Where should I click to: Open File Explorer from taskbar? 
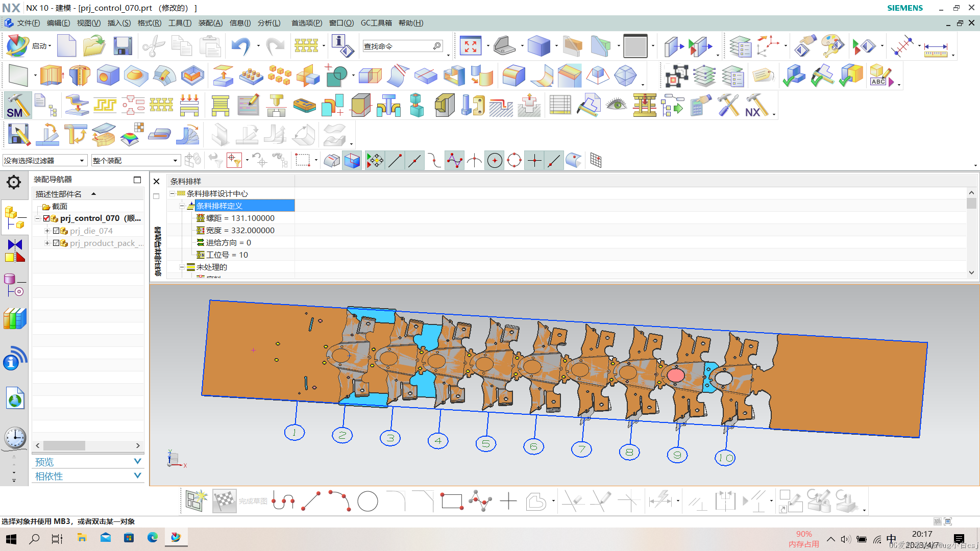point(82,538)
